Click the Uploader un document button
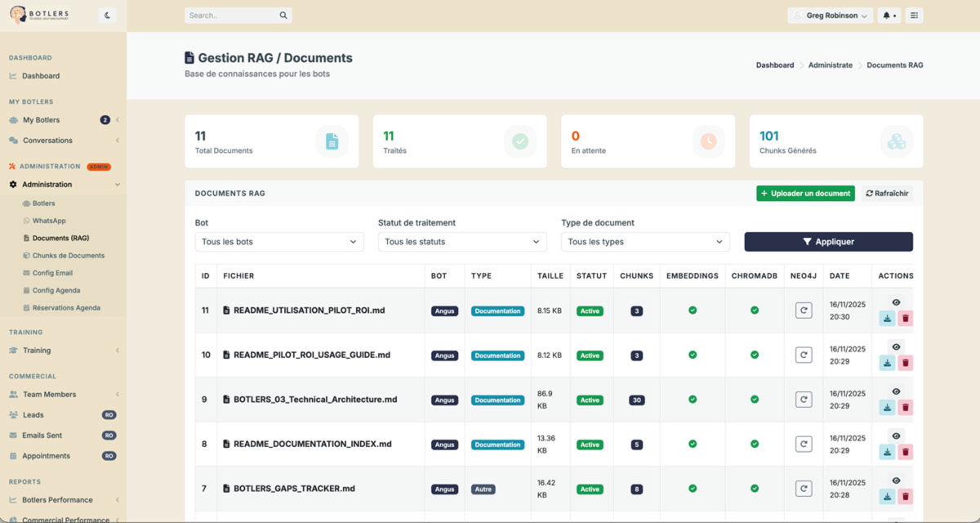Viewport: 980px width, 523px height. click(804, 193)
